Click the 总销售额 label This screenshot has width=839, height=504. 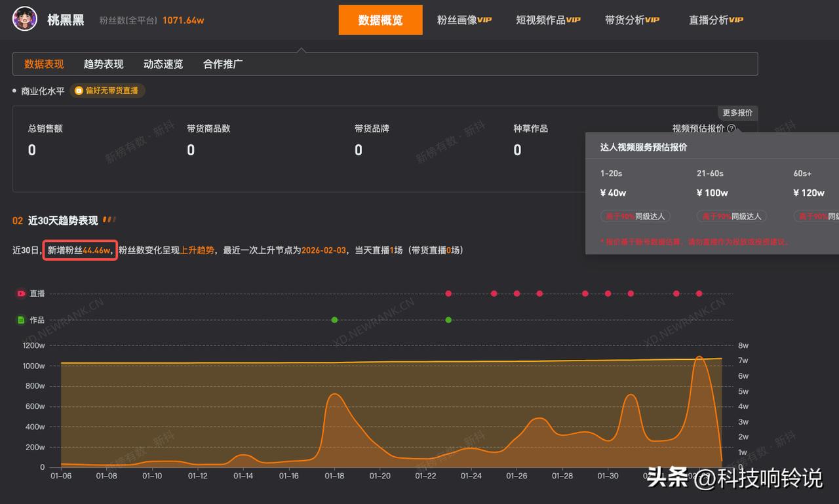45,128
